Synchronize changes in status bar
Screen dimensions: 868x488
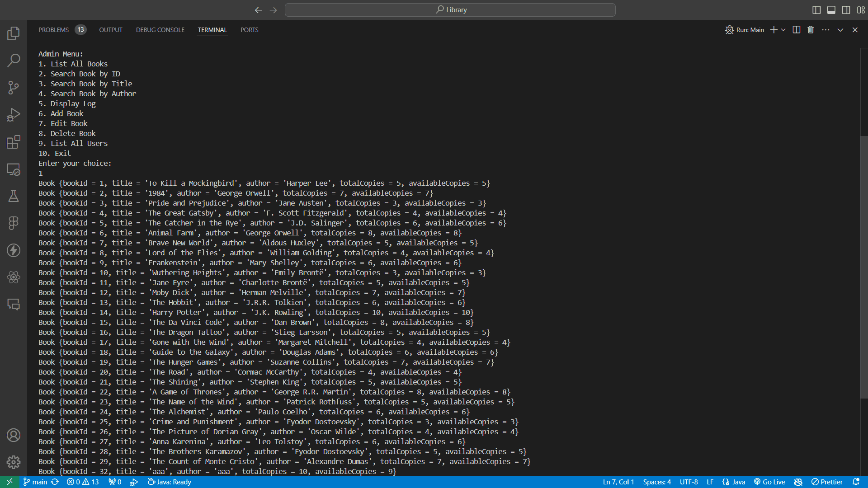pyautogui.click(x=55, y=482)
